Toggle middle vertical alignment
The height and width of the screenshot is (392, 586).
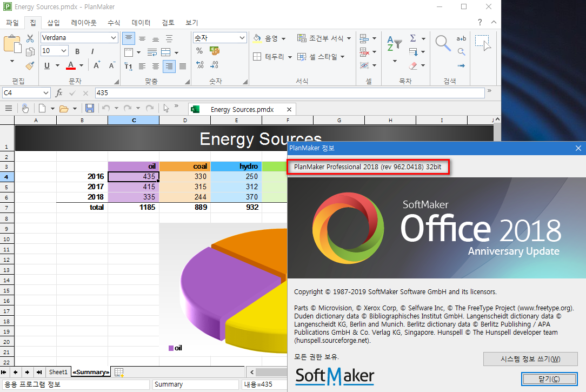point(142,38)
